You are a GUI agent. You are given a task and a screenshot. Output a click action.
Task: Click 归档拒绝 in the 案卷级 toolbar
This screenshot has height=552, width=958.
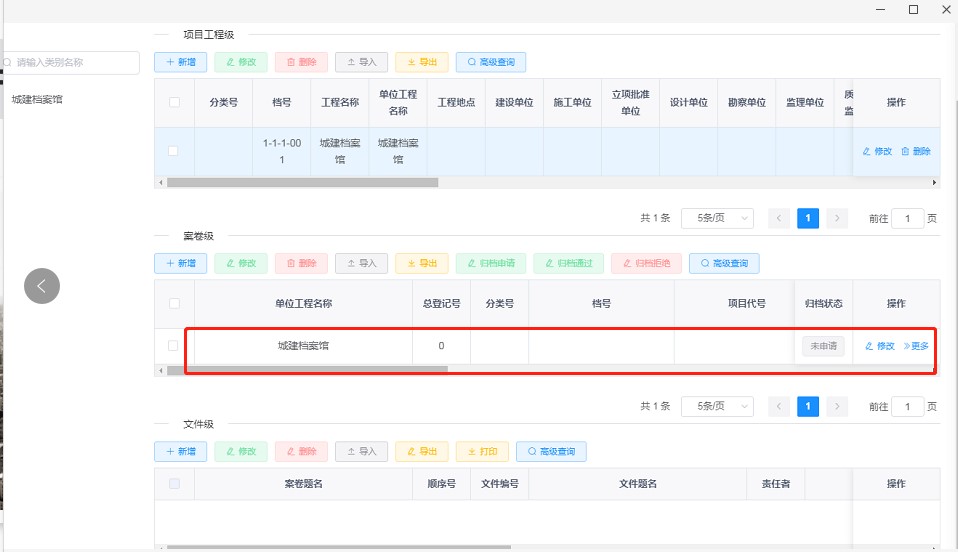[646, 263]
